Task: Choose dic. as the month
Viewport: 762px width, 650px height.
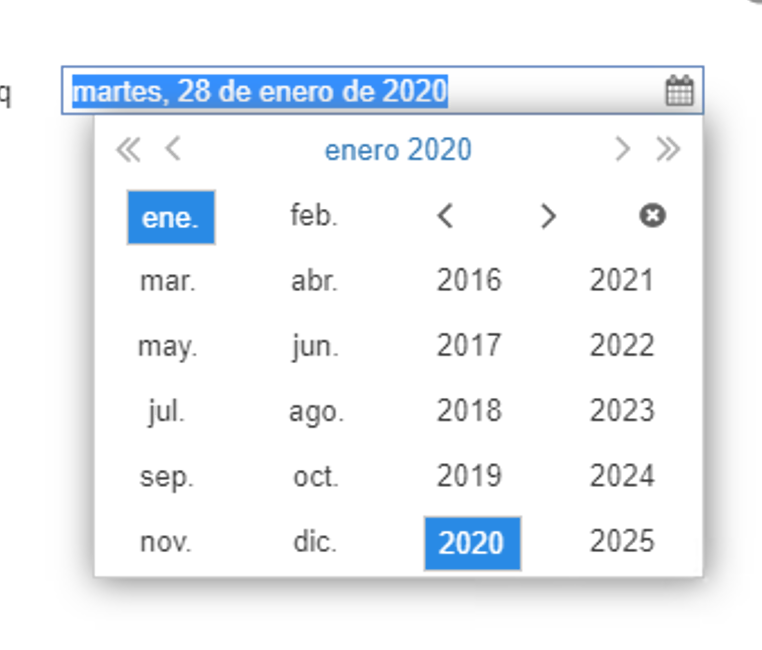Action: (x=314, y=542)
